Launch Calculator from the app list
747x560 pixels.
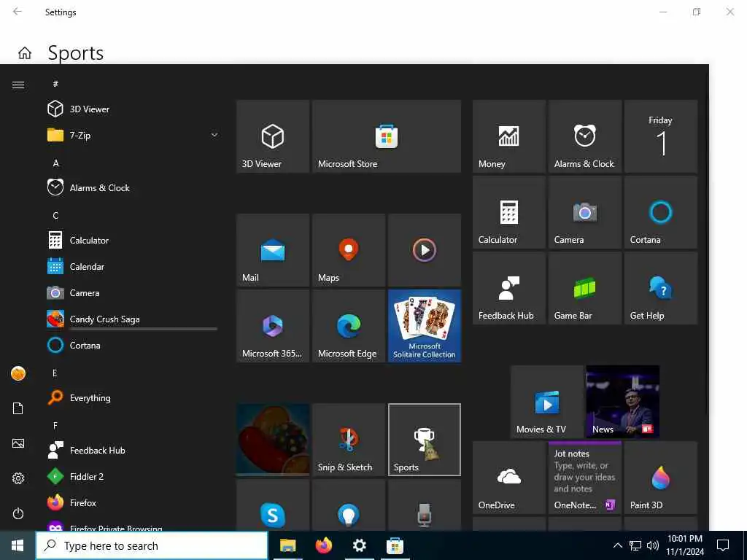pos(132,240)
